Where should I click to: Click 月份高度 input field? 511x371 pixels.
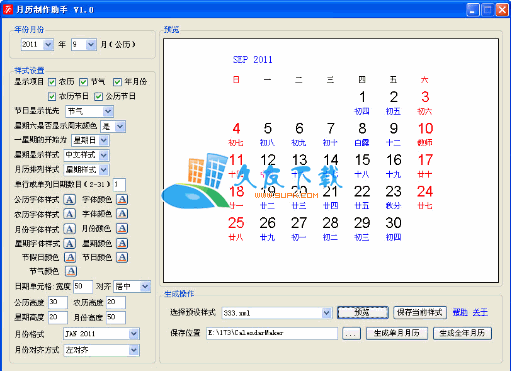click(x=116, y=317)
